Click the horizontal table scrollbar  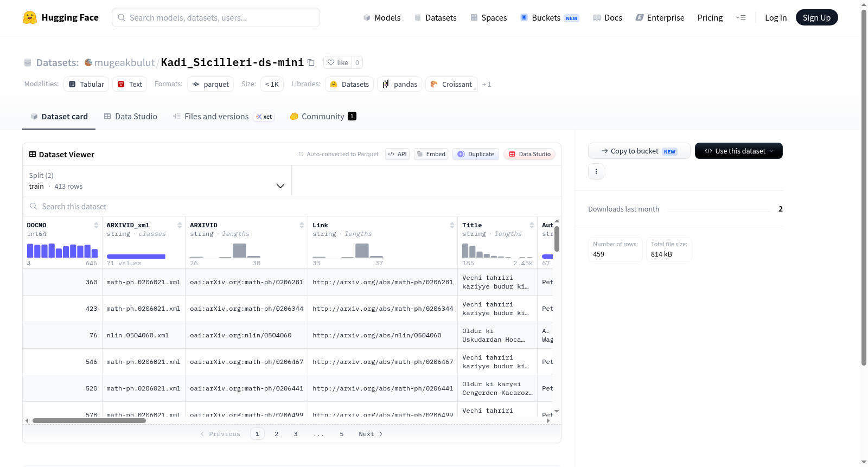tap(89, 420)
